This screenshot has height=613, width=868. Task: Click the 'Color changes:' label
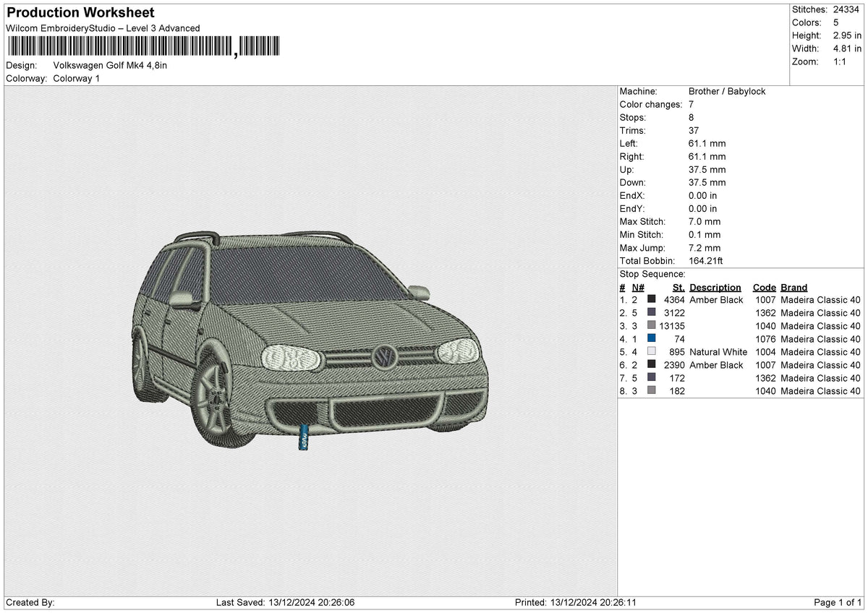[x=651, y=105]
